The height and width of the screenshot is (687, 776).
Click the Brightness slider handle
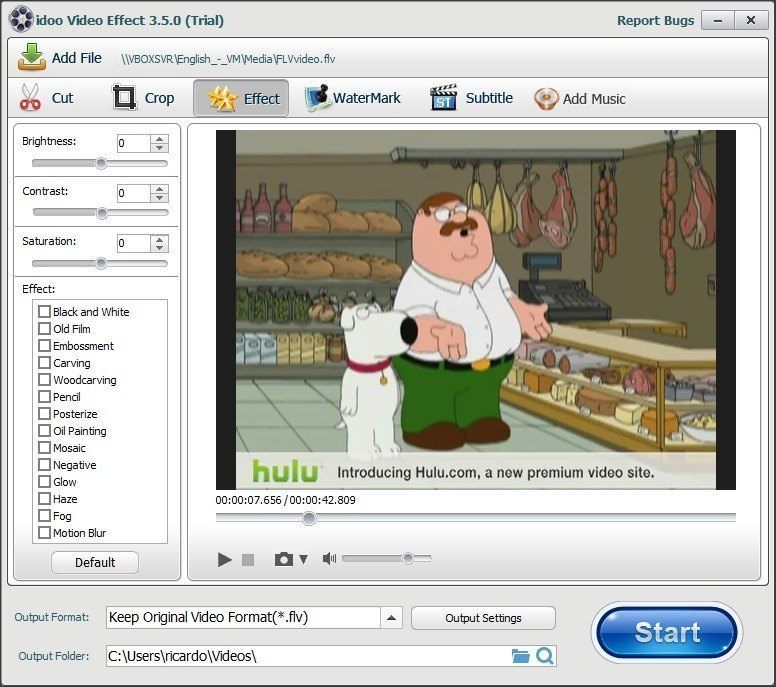click(101, 163)
